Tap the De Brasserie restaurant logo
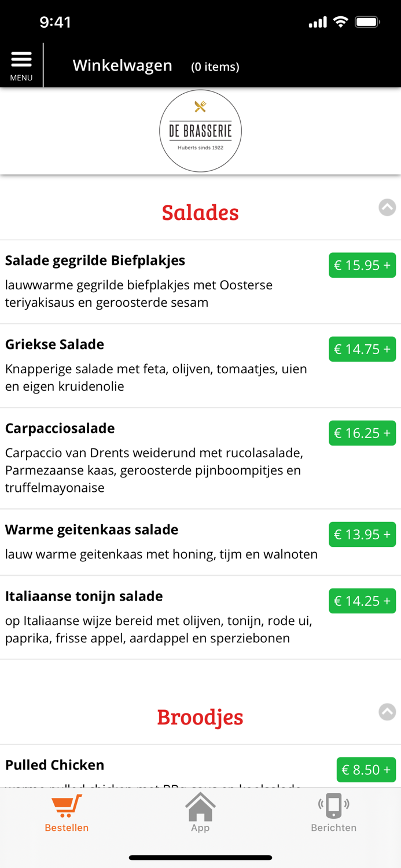The image size is (401, 868). pyautogui.click(x=200, y=131)
